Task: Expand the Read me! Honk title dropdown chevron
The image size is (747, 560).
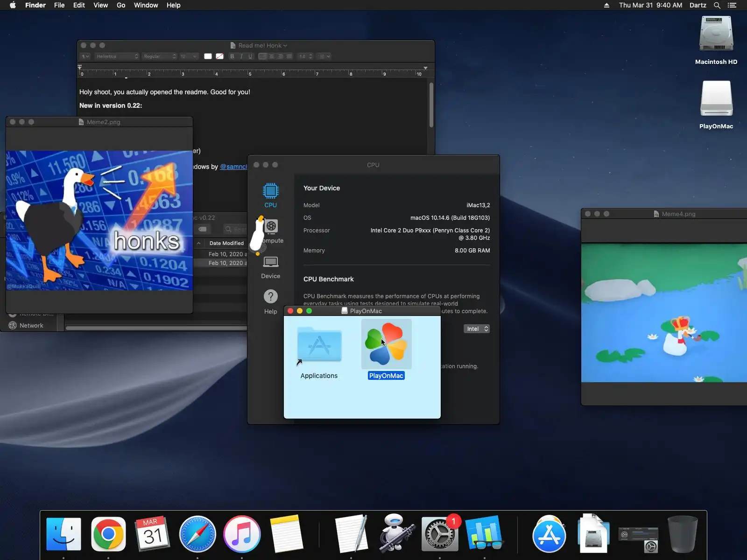Action: pos(285,46)
